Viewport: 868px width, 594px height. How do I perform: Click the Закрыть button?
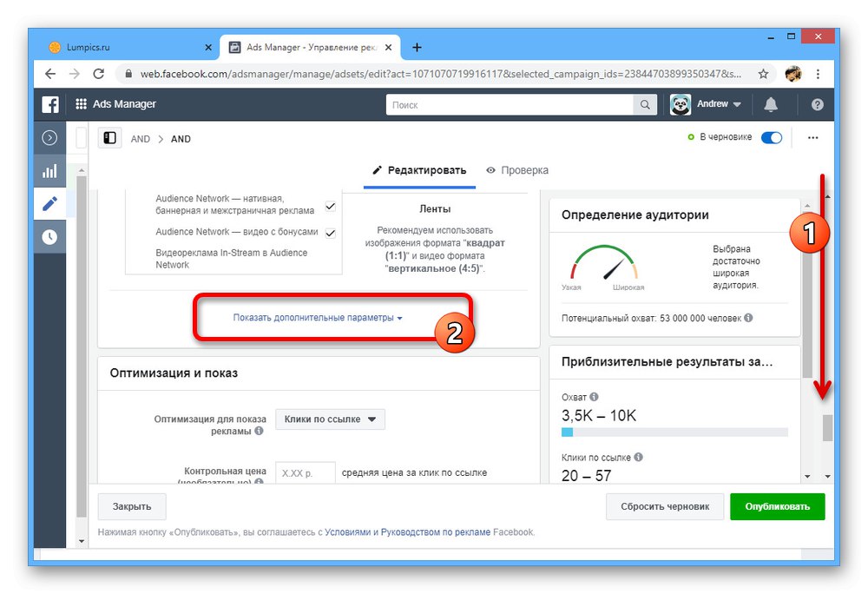pyautogui.click(x=132, y=506)
